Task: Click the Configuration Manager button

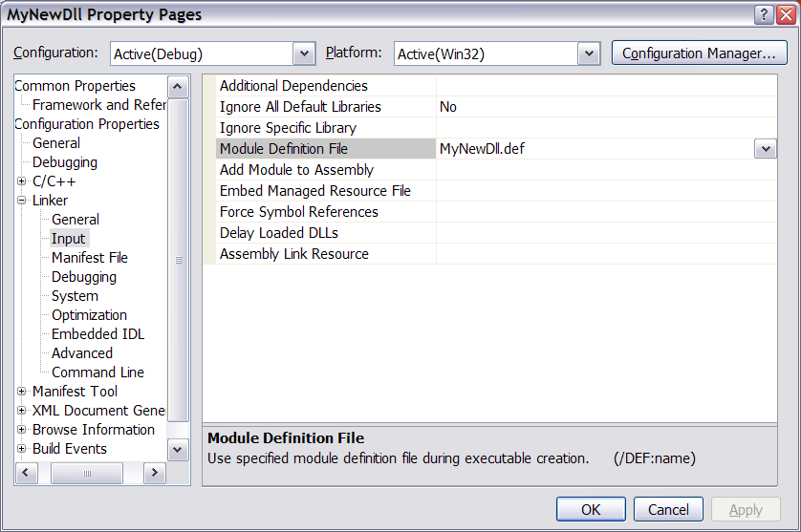Action: pos(699,53)
